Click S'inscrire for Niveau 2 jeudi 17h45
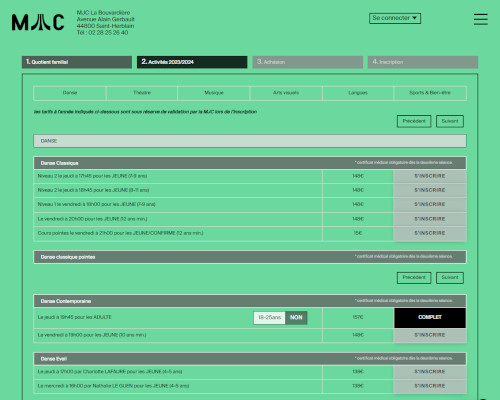Viewport: 500px width, 400px height. pyautogui.click(x=430, y=176)
